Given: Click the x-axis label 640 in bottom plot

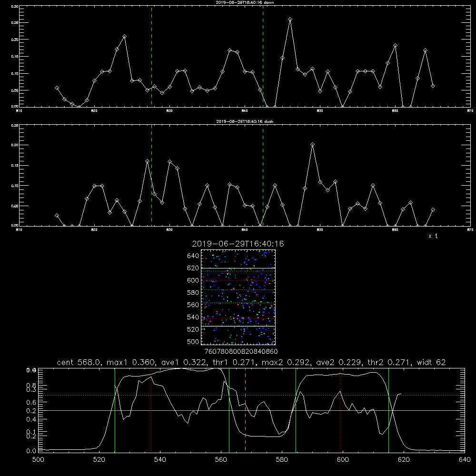Looking at the screenshot, I should coord(465,460).
